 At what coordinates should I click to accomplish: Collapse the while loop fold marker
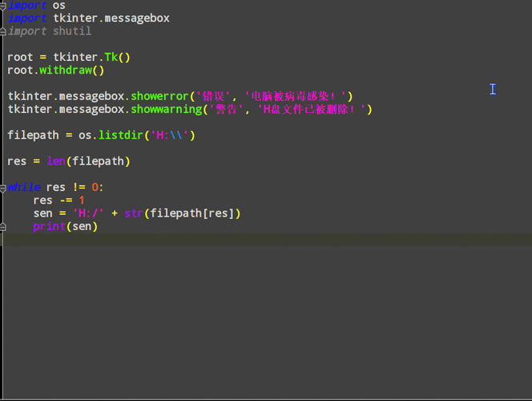2,188
